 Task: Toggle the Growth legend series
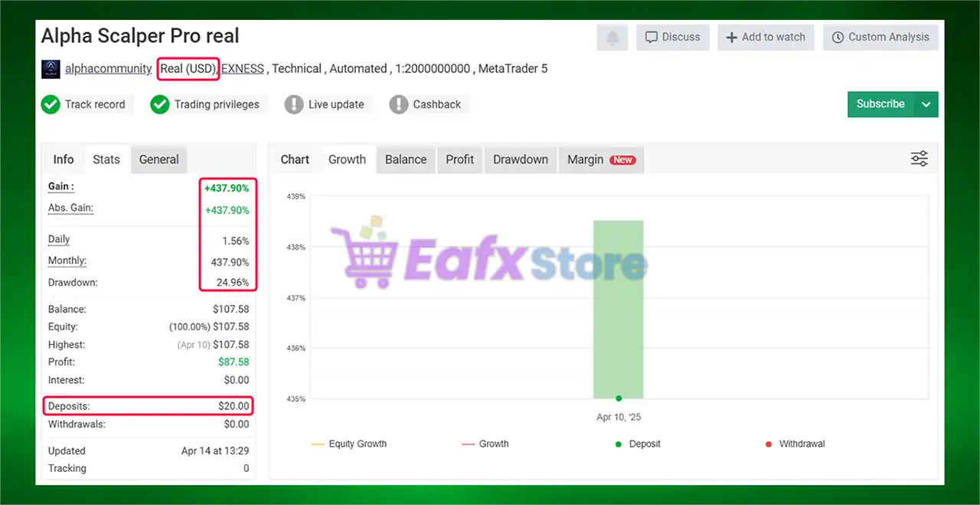(x=485, y=444)
